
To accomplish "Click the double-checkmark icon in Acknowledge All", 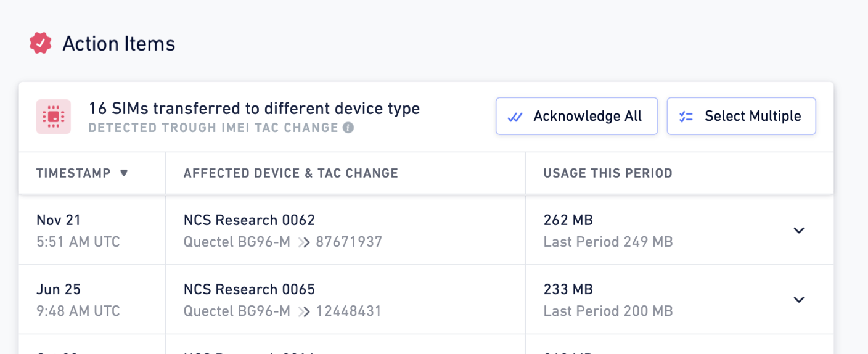I will [515, 117].
